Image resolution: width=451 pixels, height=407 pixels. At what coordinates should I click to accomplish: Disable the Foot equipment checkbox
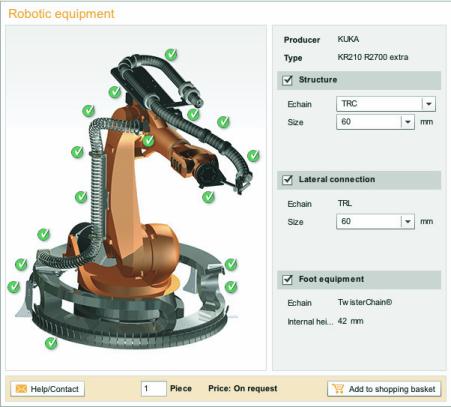point(287,279)
